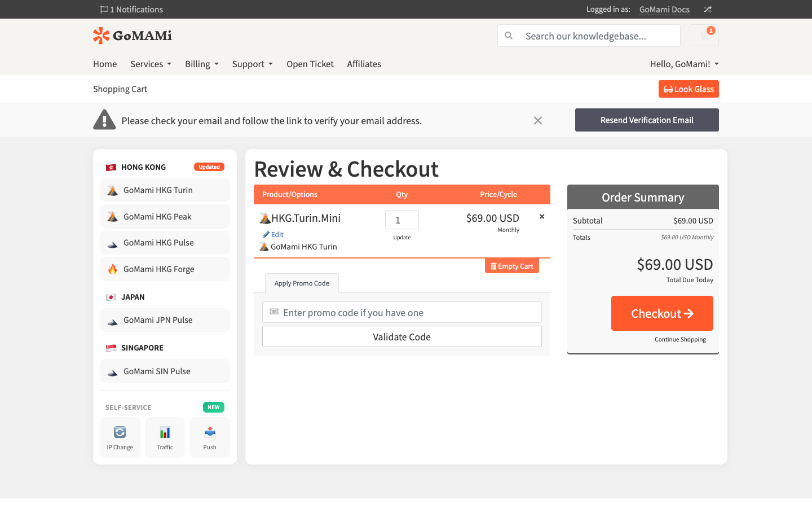The image size is (812, 508).
Task: Click the Continue Shopping link
Action: 680,339
